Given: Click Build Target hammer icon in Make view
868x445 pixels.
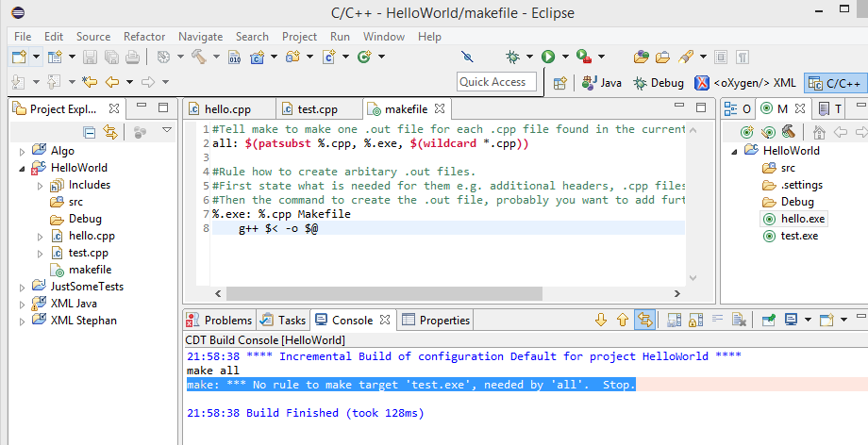Looking at the screenshot, I should 789,132.
